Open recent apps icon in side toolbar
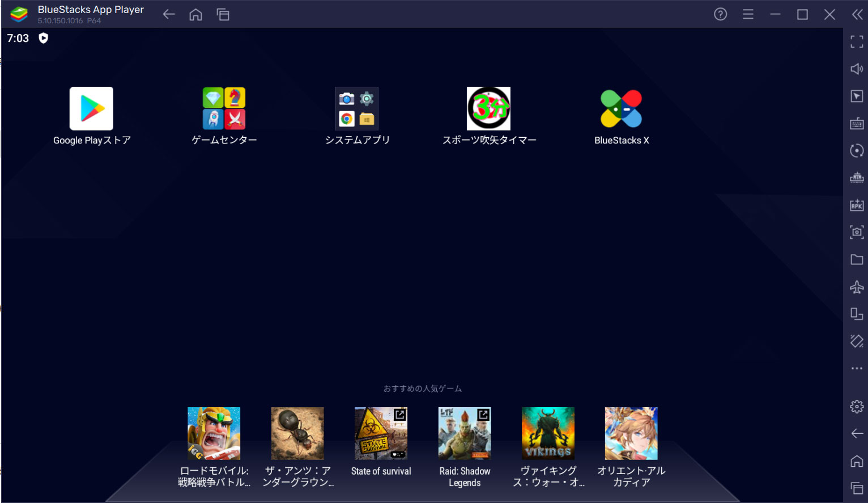The image size is (868, 503). (857, 488)
